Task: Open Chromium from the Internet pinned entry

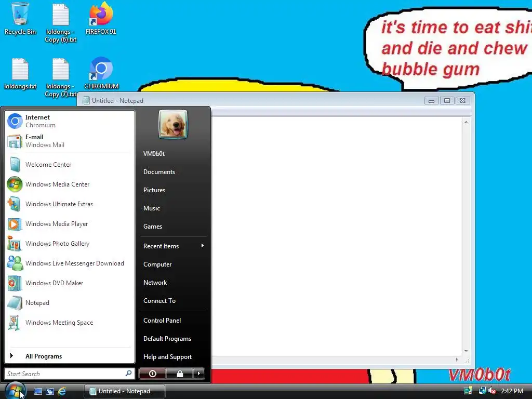Action: pos(69,121)
